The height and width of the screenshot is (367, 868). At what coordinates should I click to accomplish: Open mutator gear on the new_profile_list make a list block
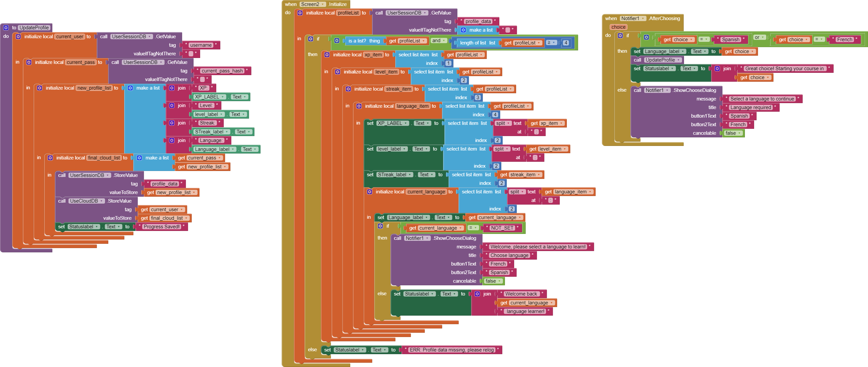tap(130, 88)
